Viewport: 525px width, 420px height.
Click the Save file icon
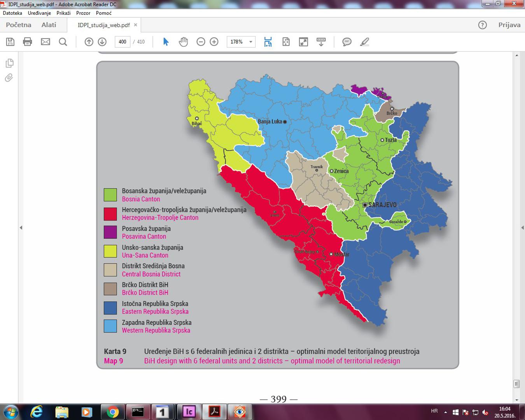(x=10, y=42)
